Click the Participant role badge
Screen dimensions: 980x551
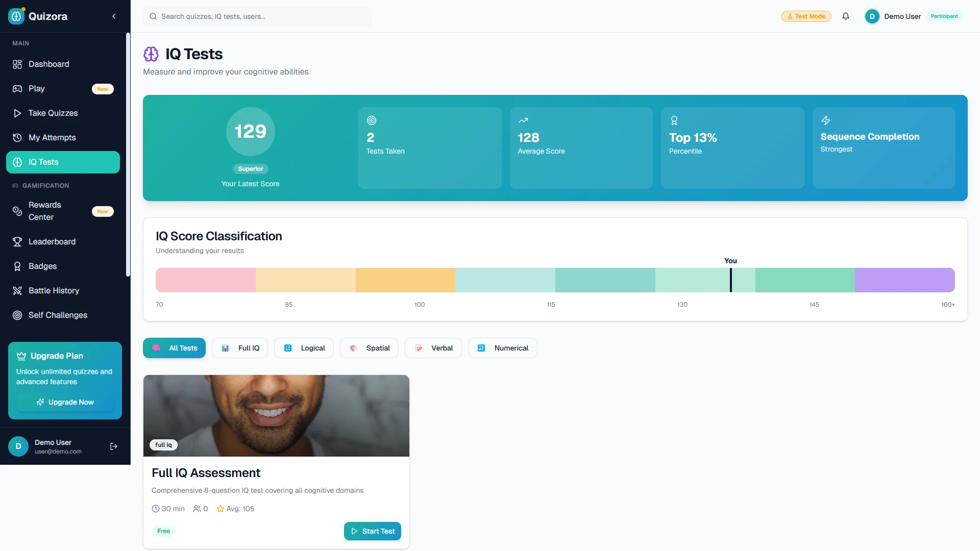[x=944, y=16]
